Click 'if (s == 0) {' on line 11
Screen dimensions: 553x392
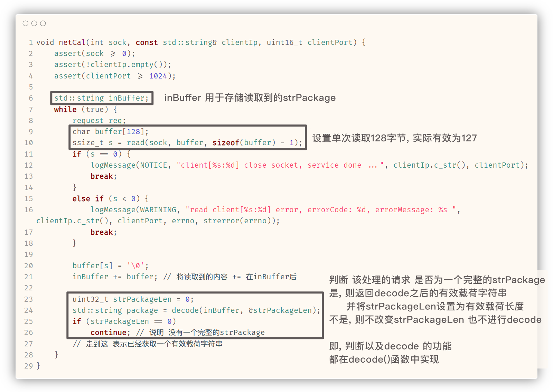point(101,154)
